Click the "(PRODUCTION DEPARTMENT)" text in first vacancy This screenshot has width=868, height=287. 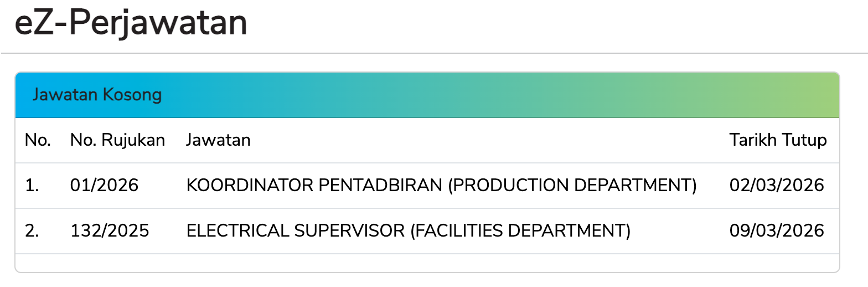tap(572, 186)
